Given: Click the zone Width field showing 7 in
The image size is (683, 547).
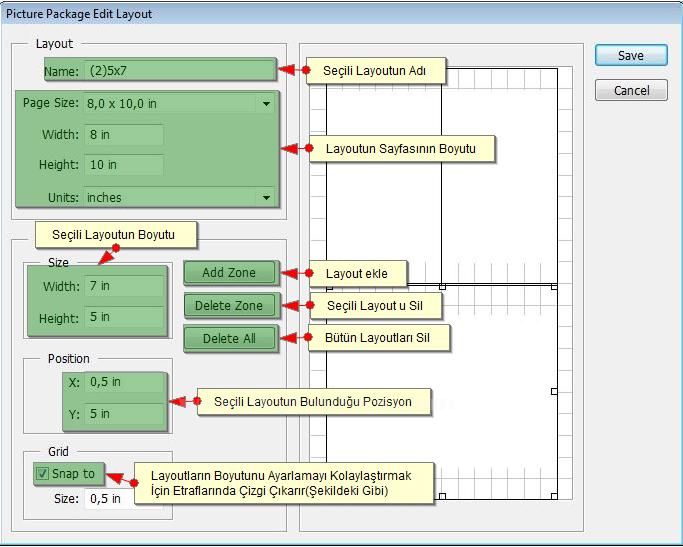Looking at the screenshot, I should 124,286.
